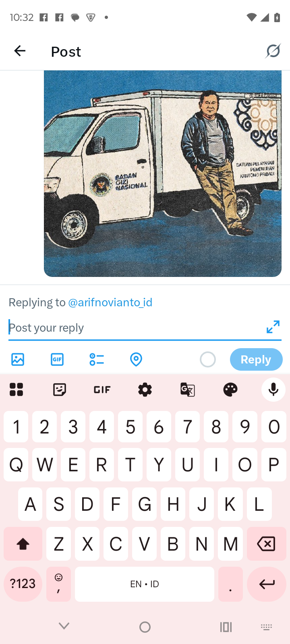Open keyboard translate tool
This screenshot has width=290, height=644.
(188, 390)
